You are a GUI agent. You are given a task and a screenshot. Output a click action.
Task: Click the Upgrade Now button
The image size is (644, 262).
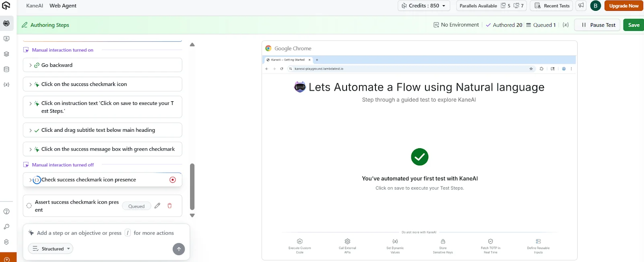tap(623, 6)
